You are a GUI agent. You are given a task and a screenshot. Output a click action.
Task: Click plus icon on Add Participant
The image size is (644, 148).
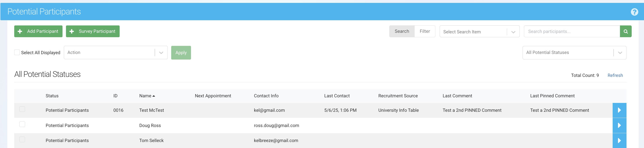click(x=20, y=31)
